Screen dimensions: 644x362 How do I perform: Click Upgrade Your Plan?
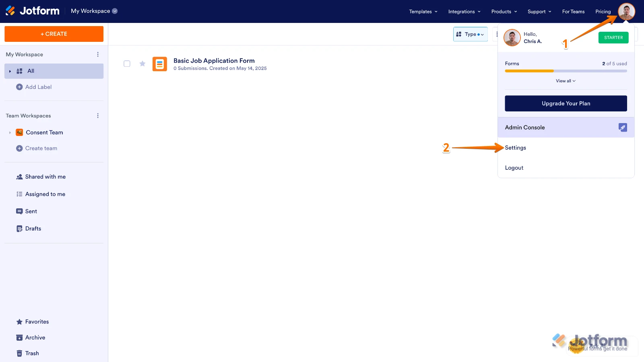pos(566,103)
